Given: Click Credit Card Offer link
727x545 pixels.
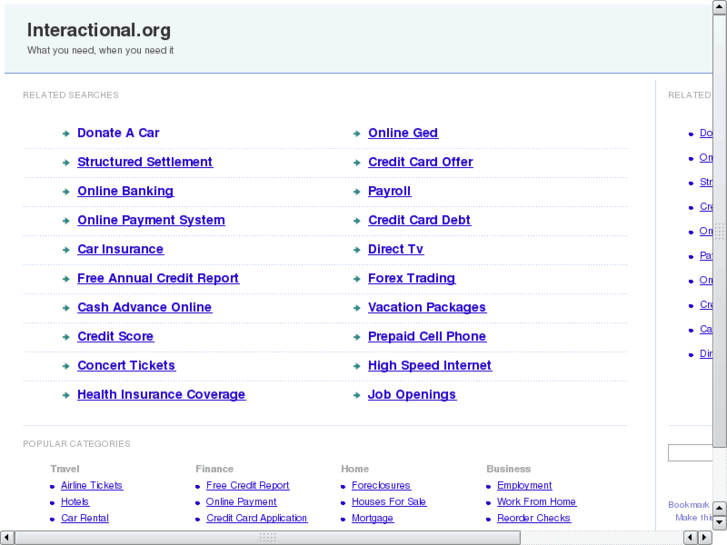Looking at the screenshot, I should click(421, 162).
